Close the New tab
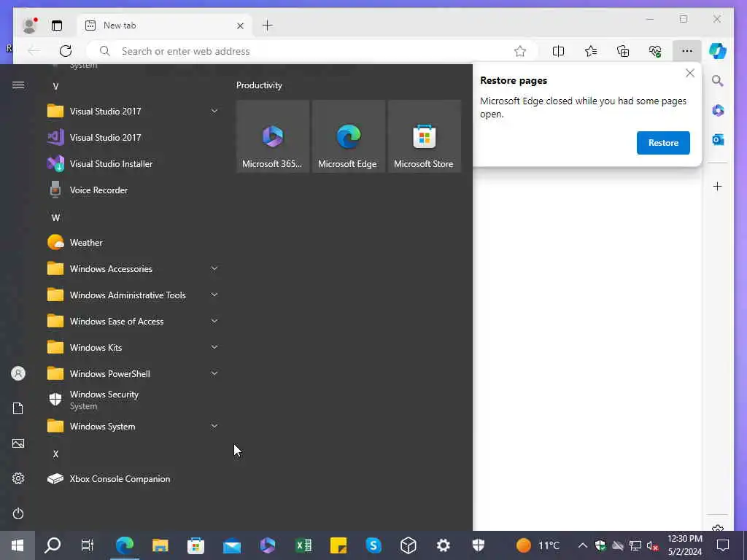This screenshot has height=560, width=747. pyautogui.click(x=240, y=26)
